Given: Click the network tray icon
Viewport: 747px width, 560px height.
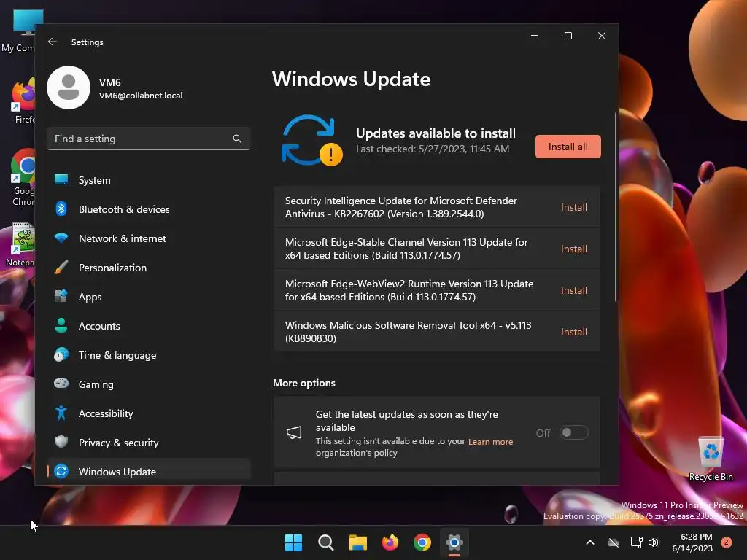Looking at the screenshot, I should coord(636,542).
